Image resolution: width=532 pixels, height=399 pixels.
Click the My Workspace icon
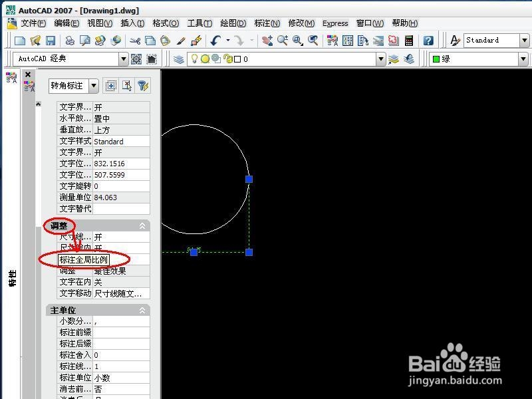(x=152, y=59)
